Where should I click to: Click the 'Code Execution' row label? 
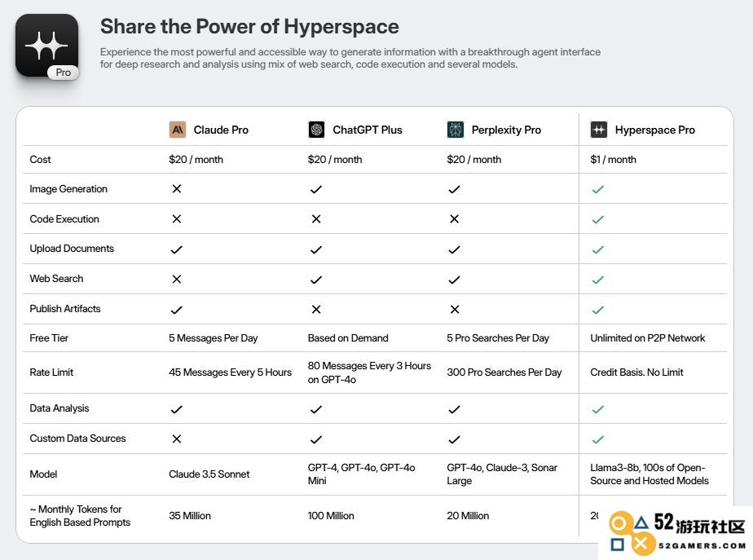pos(64,219)
